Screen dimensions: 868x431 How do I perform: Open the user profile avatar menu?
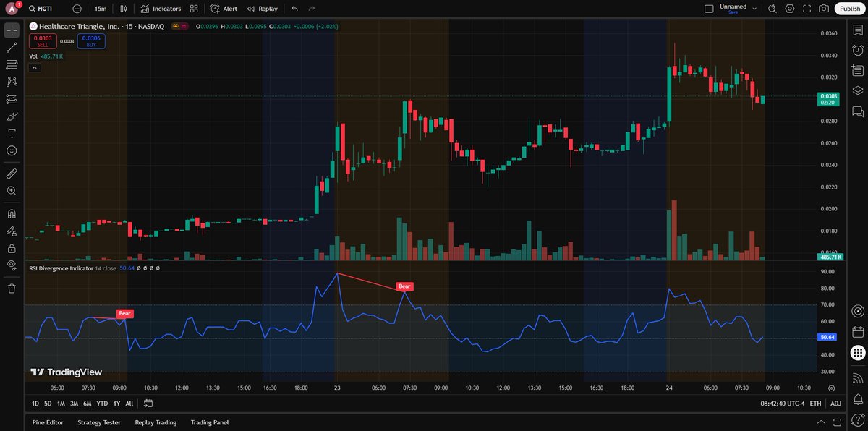pyautogui.click(x=12, y=9)
